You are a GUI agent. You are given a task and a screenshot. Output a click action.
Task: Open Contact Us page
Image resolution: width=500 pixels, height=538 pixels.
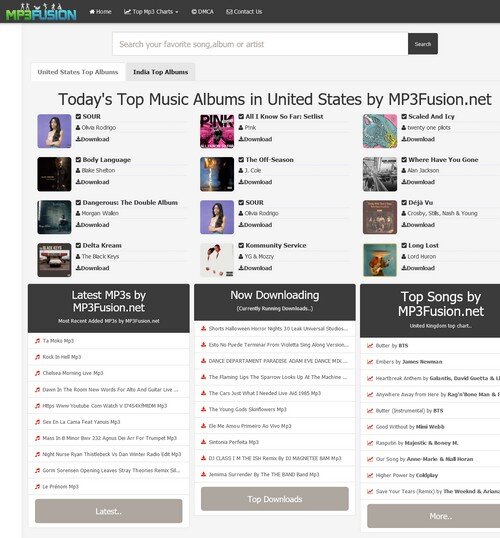coord(244,12)
